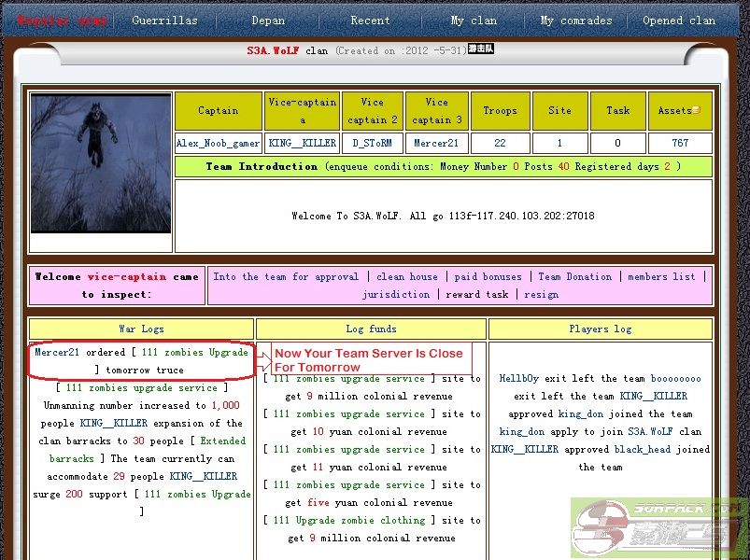
Task: Open captain Alex_Noob_gamer's profile link
Action: (219, 144)
